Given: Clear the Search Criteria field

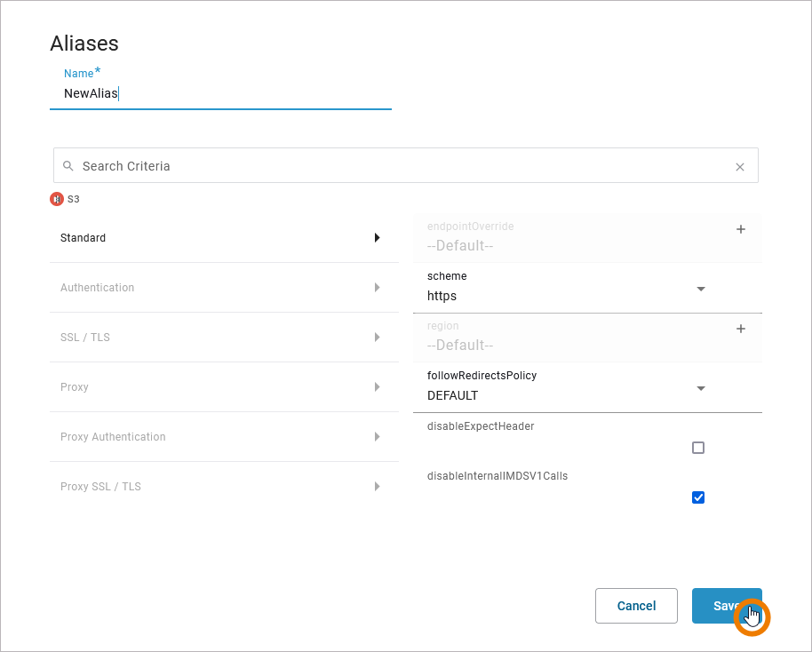Looking at the screenshot, I should click(x=739, y=166).
